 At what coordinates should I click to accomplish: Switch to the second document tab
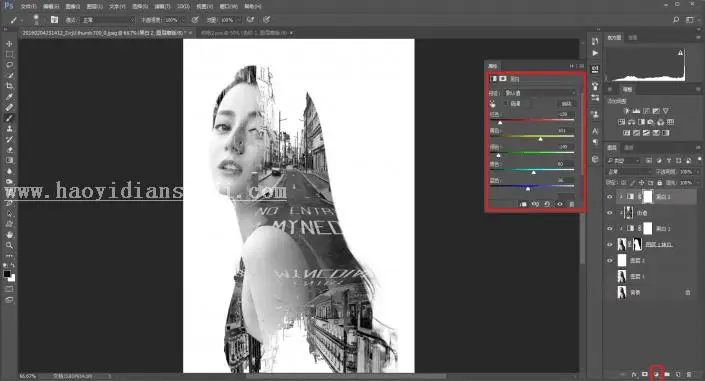(x=245, y=33)
